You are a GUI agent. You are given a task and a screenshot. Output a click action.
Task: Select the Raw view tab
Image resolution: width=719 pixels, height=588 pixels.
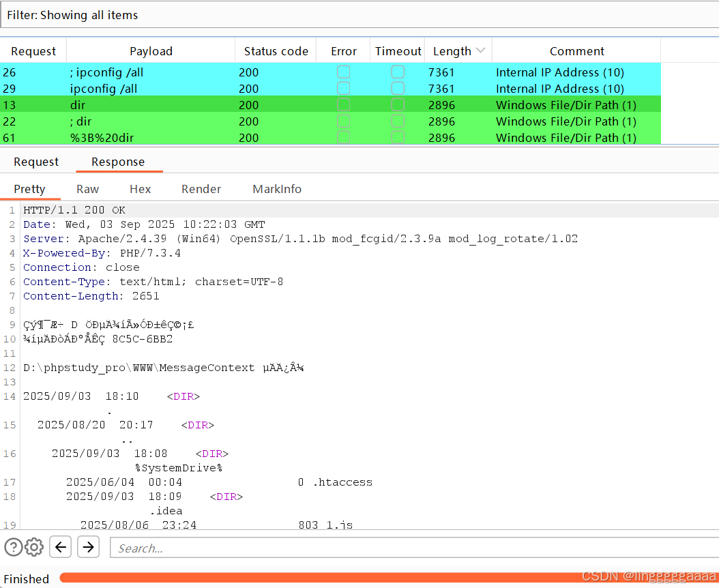click(x=87, y=189)
